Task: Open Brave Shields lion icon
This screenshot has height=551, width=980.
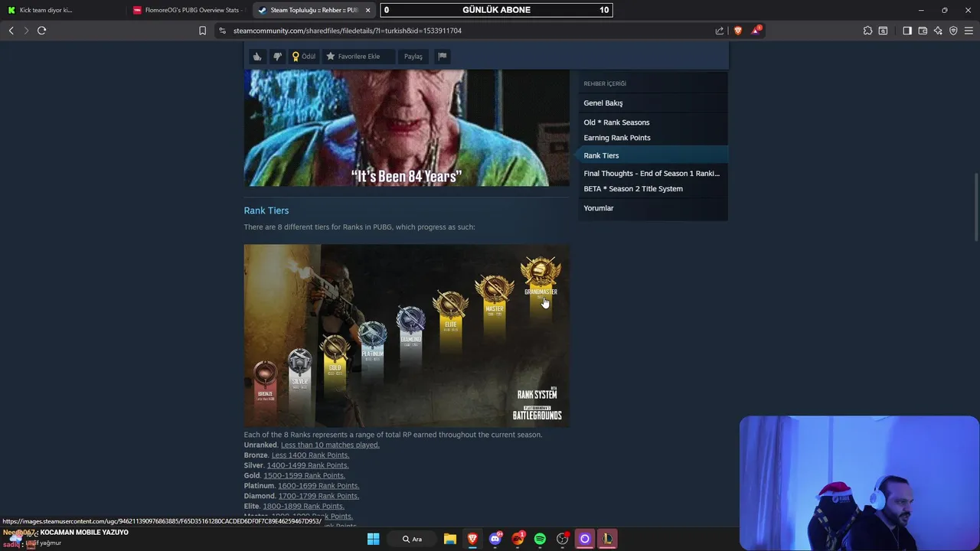Action: click(738, 31)
